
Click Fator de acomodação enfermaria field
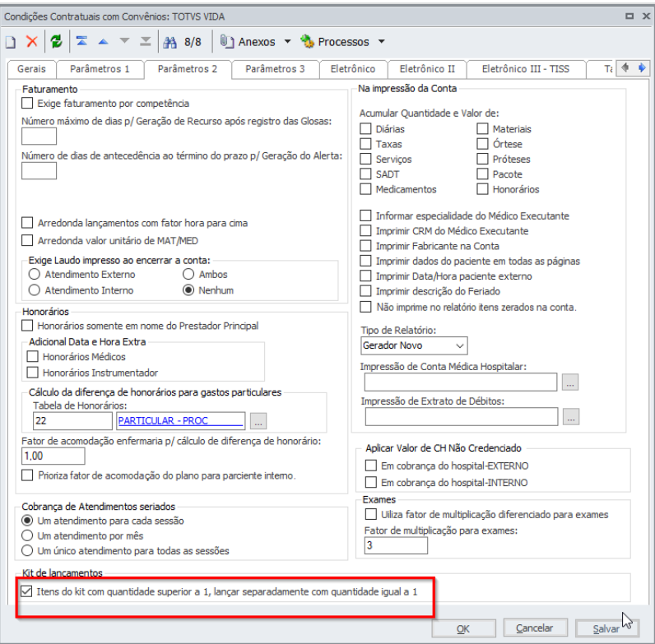click(x=53, y=456)
